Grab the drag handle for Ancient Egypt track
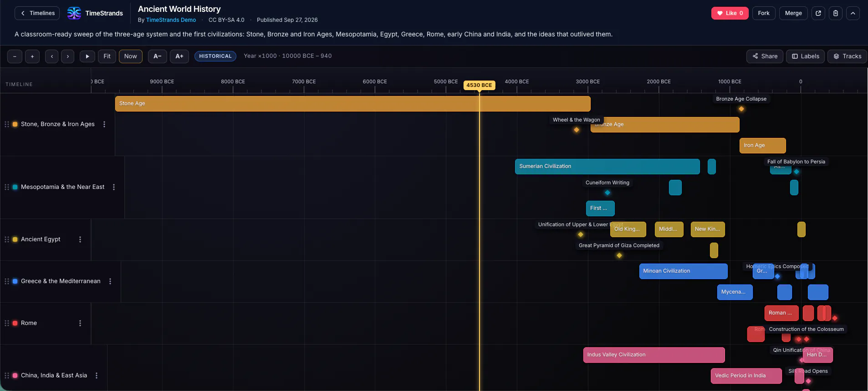The width and height of the screenshot is (868, 391). 7,239
